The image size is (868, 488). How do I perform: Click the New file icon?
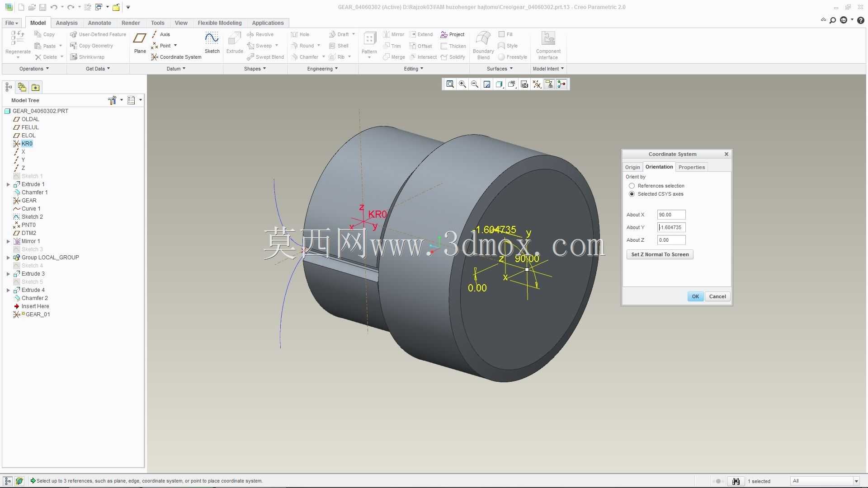pyautogui.click(x=21, y=7)
